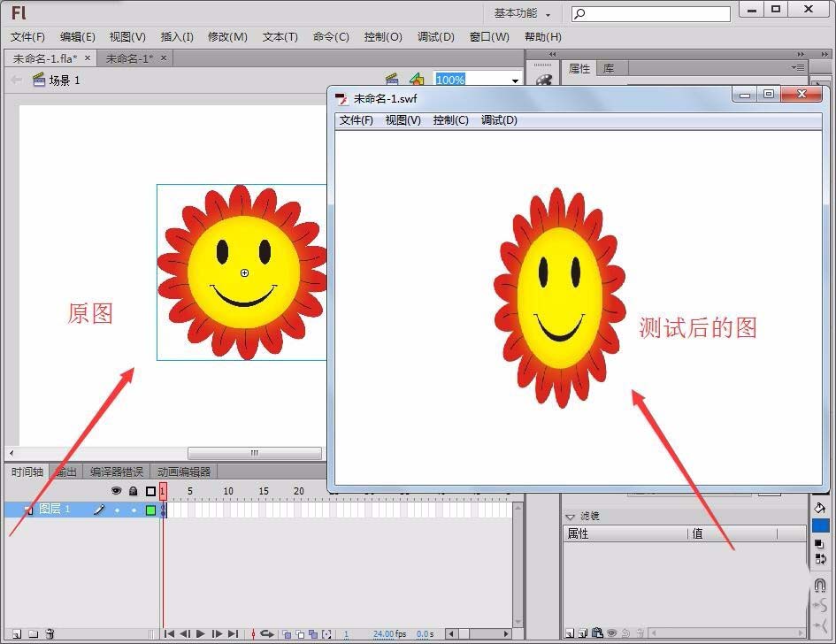This screenshot has height=644, width=836.
Task: Open 编辑(E) menu
Action: coord(77,37)
